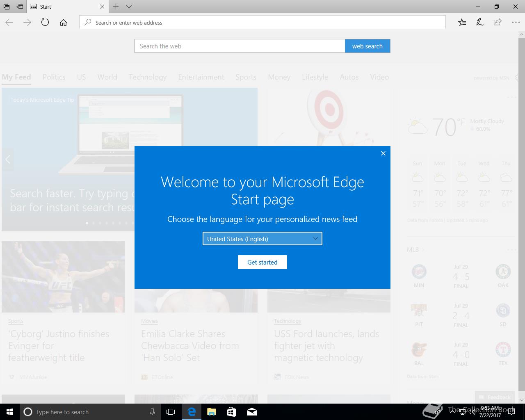525x420 pixels.
Task: Click the Feedback button
Action: pyautogui.click(x=495, y=397)
